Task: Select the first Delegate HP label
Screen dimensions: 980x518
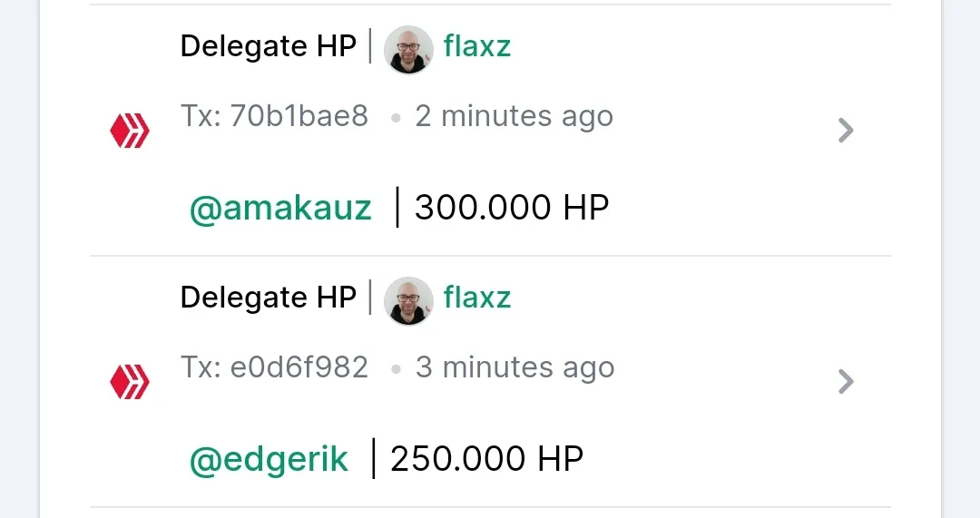Action: tap(268, 46)
